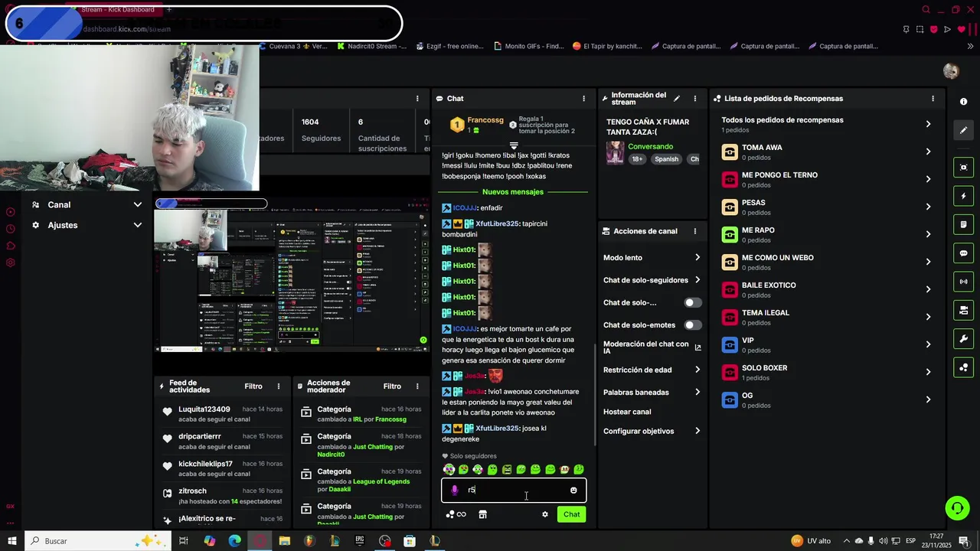Image resolution: width=980 pixels, height=551 pixels.
Task: Click the browser snapshot capture icon
Action: point(920,29)
